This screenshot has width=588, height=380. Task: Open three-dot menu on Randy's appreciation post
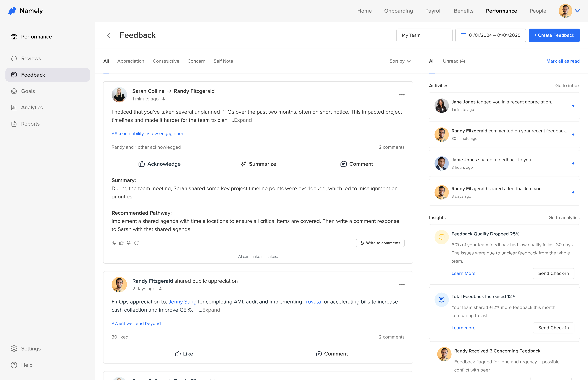pos(402,285)
